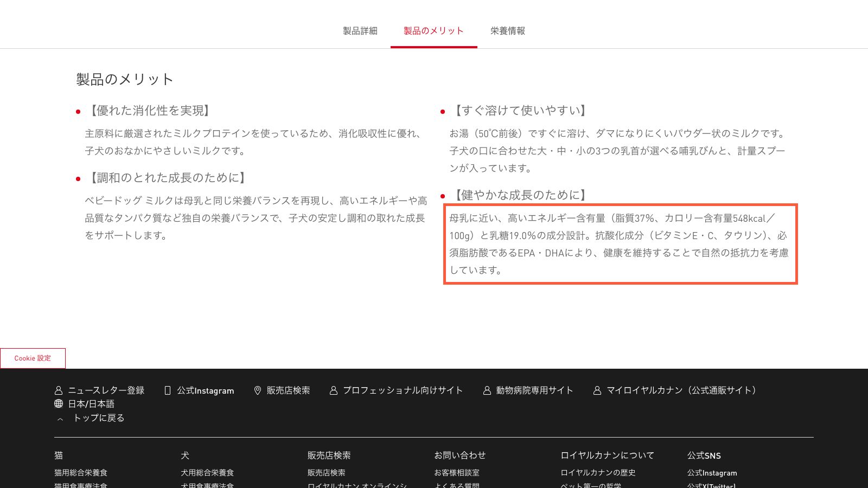Click the 犬 footer heading
868x488 pixels.
point(185,455)
